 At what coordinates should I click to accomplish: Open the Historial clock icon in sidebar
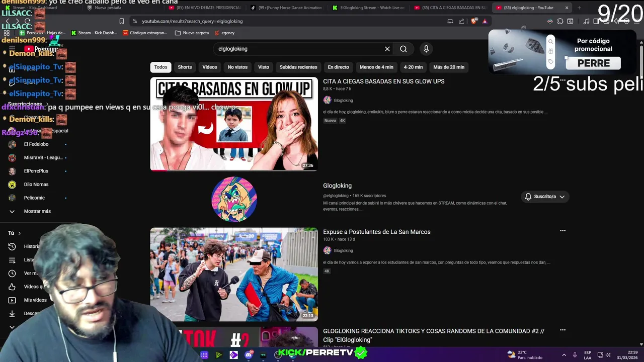point(12,246)
